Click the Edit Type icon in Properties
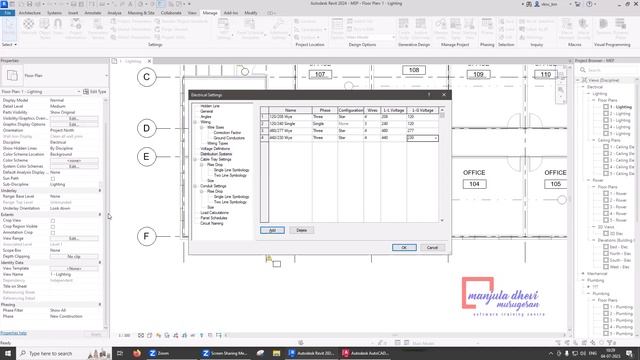This screenshot has width=640, height=360. [x=86, y=91]
